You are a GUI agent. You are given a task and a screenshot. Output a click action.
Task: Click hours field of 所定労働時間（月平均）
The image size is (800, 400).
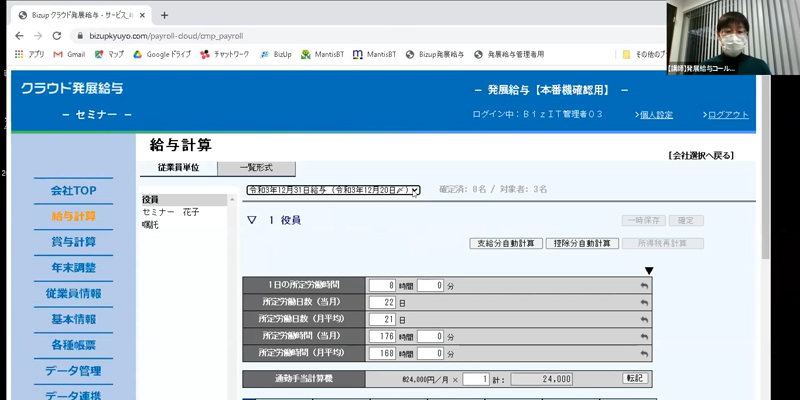[383, 354]
